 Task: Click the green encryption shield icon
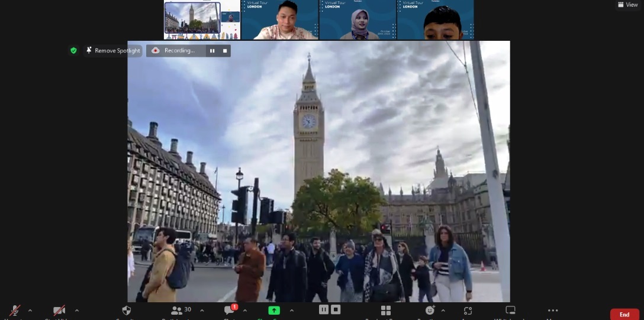tap(73, 50)
